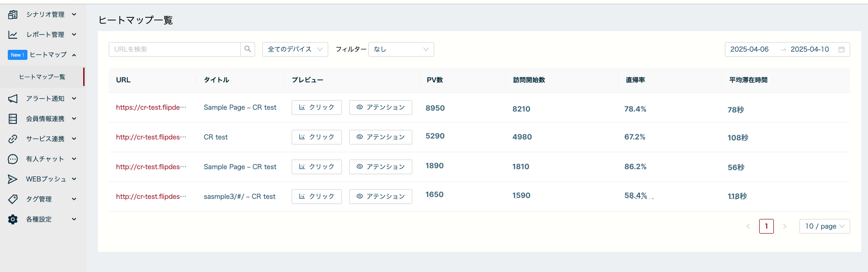
Task: Click the レポート管理 chart icon
Action: coord(13,35)
